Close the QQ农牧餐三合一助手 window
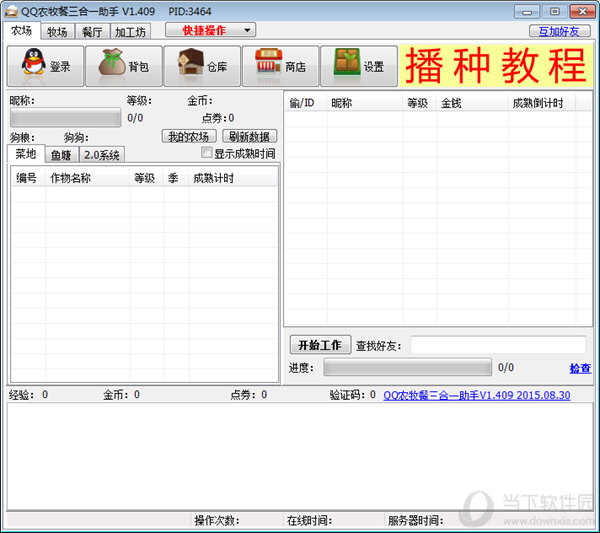600x533 pixels. (x=582, y=12)
